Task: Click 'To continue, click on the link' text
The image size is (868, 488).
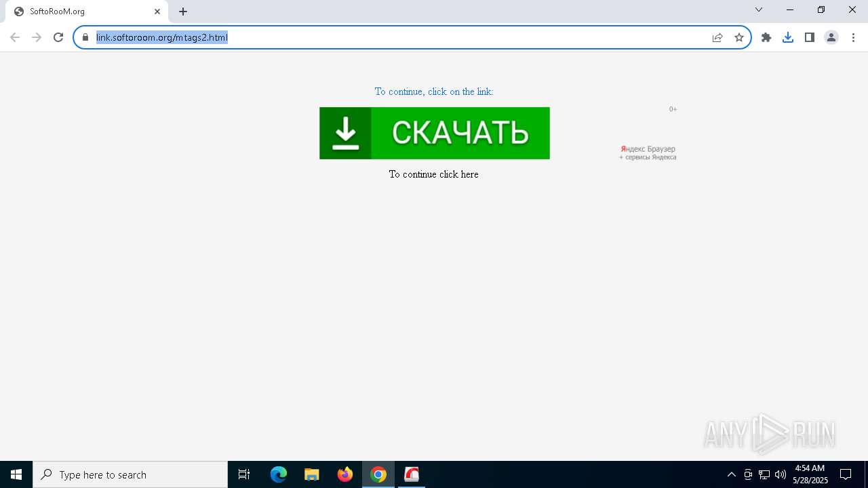Action: pyautogui.click(x=434, y=91)
